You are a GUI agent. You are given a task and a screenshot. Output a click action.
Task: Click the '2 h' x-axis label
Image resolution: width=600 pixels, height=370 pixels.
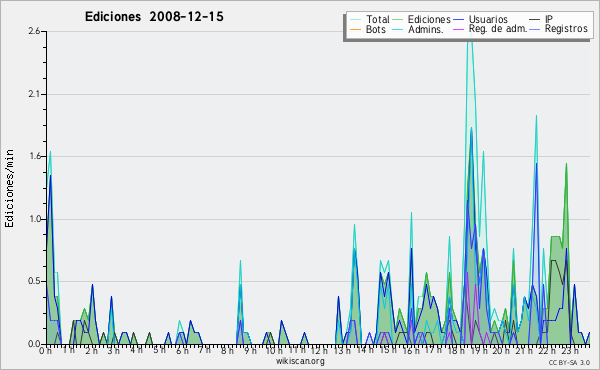tap(91, 351)
